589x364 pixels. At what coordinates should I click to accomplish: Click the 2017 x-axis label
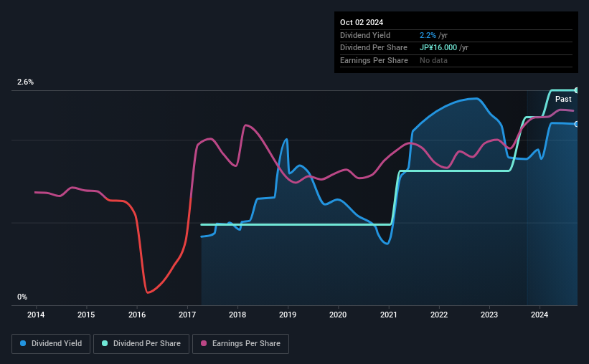coord(187,315)
